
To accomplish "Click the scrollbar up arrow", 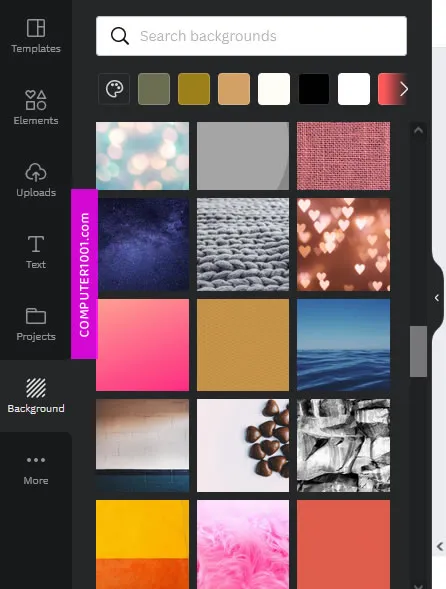I will [x=418, y=131].
